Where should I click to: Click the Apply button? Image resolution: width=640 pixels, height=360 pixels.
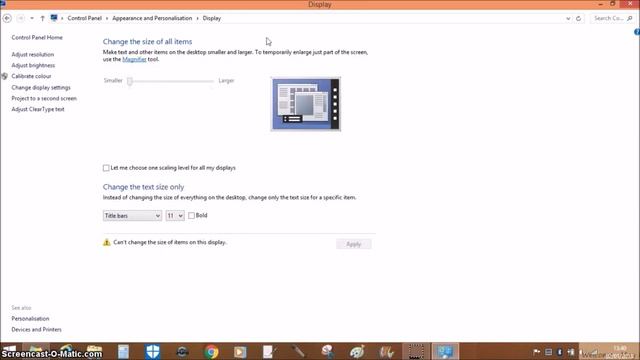(x=353, y=244)
